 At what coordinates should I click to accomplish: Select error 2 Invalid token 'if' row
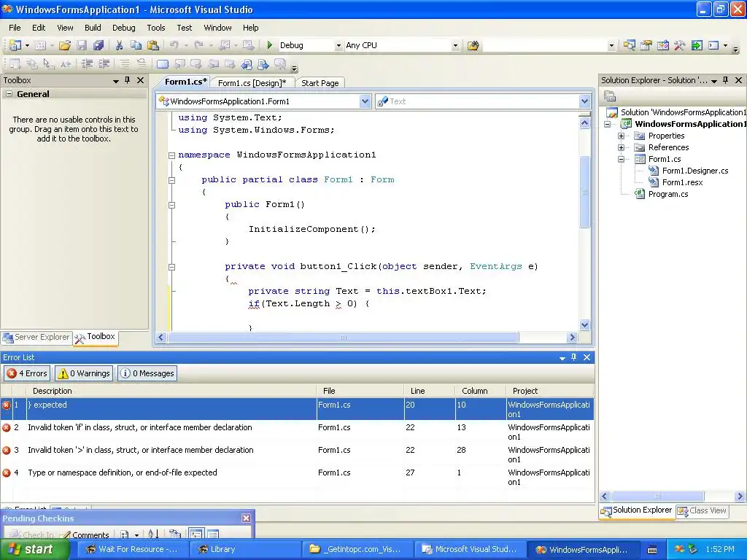(298, 432)
